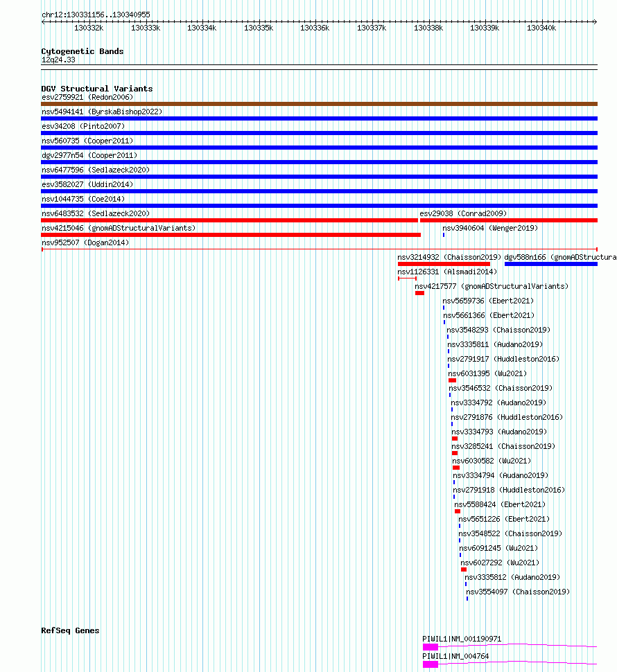Image resolution: width=617 pixels, height=672 pixels.
Task: Select PIWIL1|NM_004764 gene transcript
Action: pos(455,657)
